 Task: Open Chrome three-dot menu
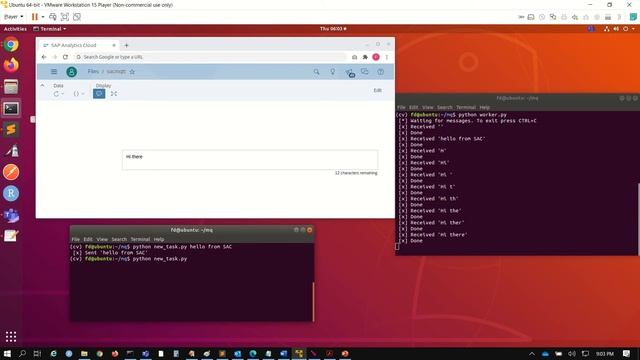click(x=387, y=57)
